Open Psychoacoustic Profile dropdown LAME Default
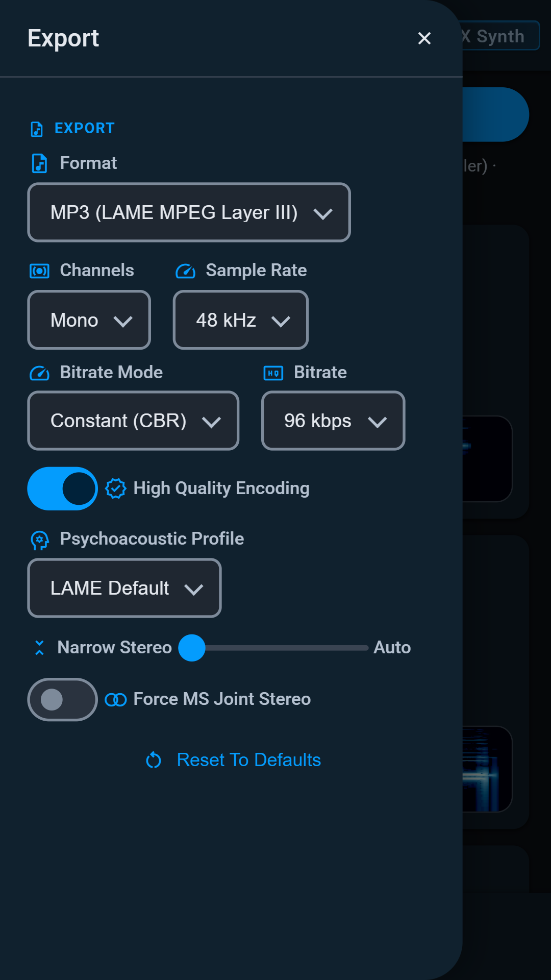This screenshot has width=551, height=980. coord(124,588)
